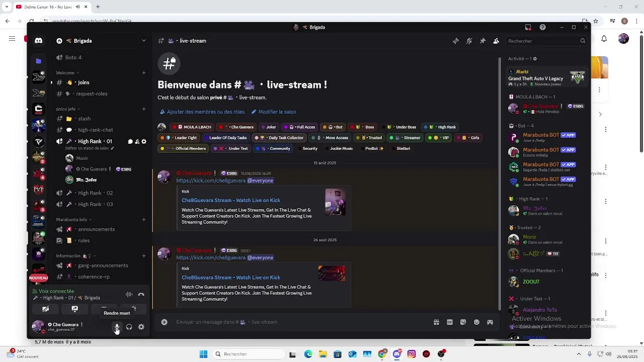
Task: Join the High Rank 02 voice channel
Action: pos(100,193)
